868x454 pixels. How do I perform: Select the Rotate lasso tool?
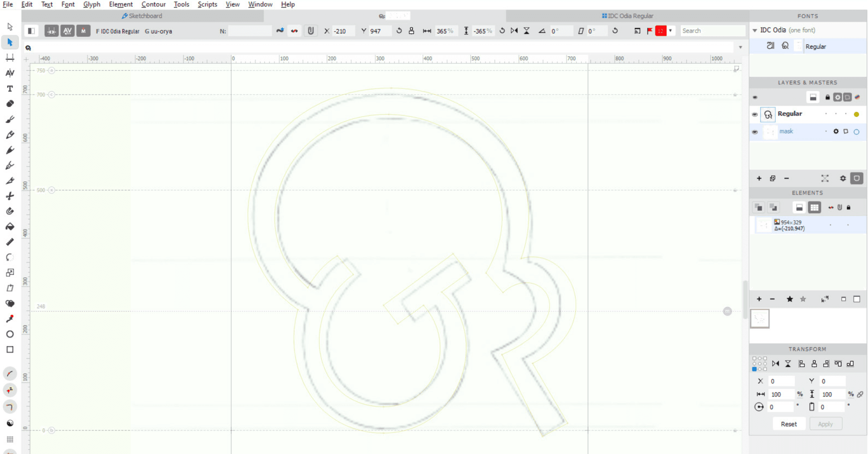coord(10,257)
